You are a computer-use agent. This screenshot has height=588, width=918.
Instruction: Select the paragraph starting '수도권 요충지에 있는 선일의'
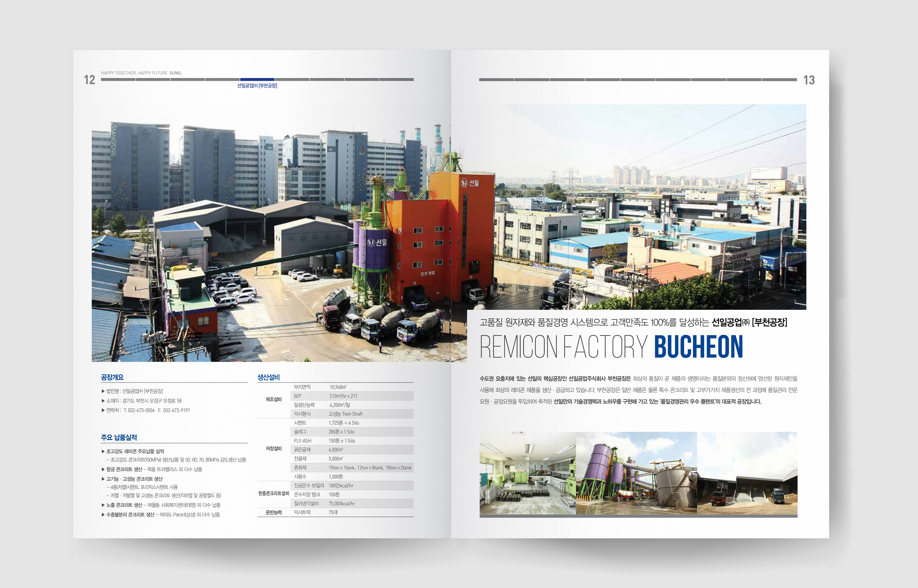point(639,390)
